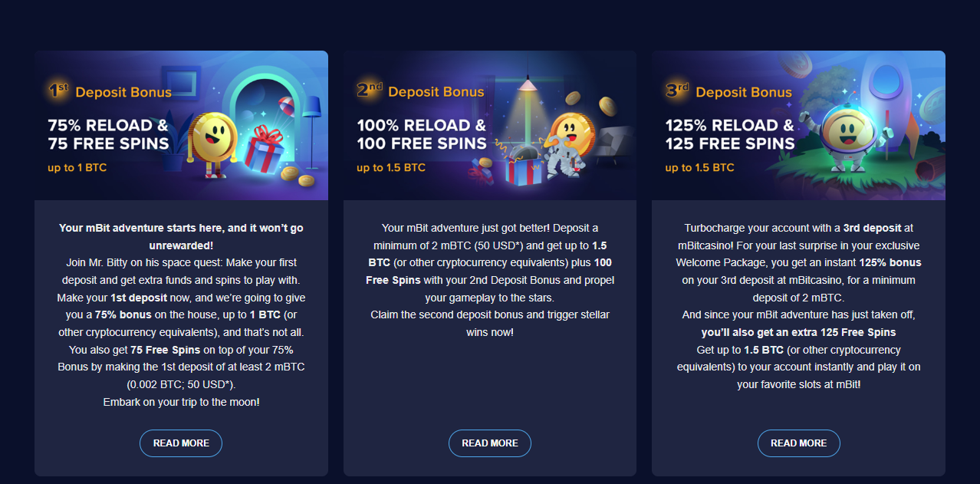Screen dimensions: 980x484
Task: Click READ MORE under 1st Deposit Bonus
Action: tap(181, 443)
